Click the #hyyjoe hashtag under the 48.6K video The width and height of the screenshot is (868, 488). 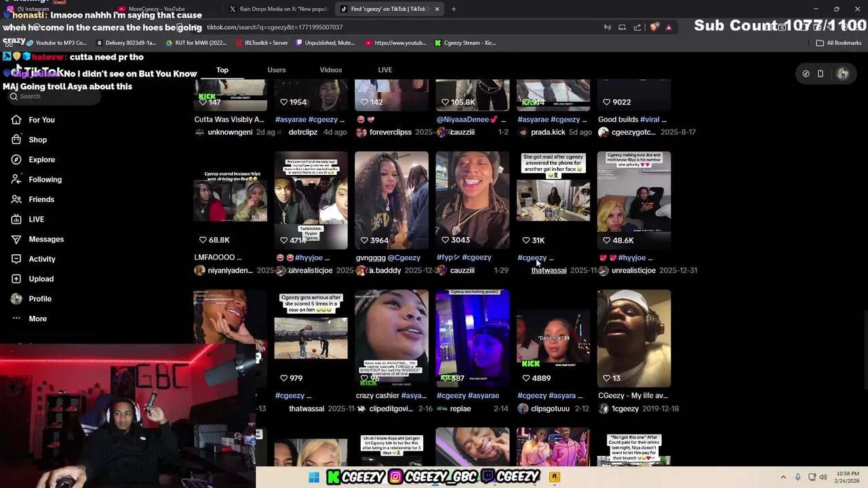(632, 258)
